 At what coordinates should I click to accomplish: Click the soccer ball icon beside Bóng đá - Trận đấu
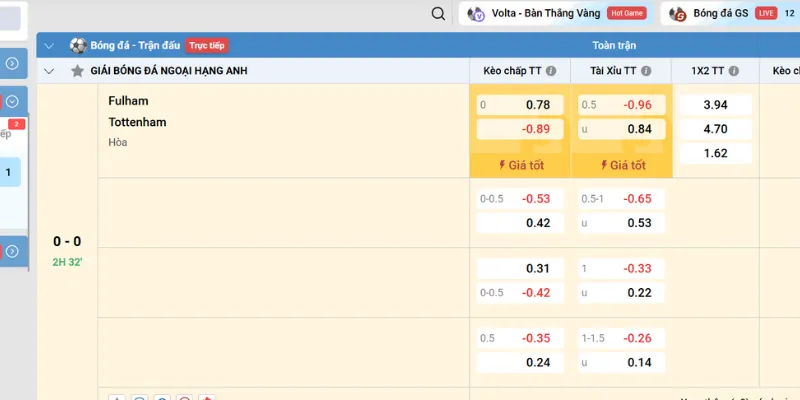coord(79,45)
